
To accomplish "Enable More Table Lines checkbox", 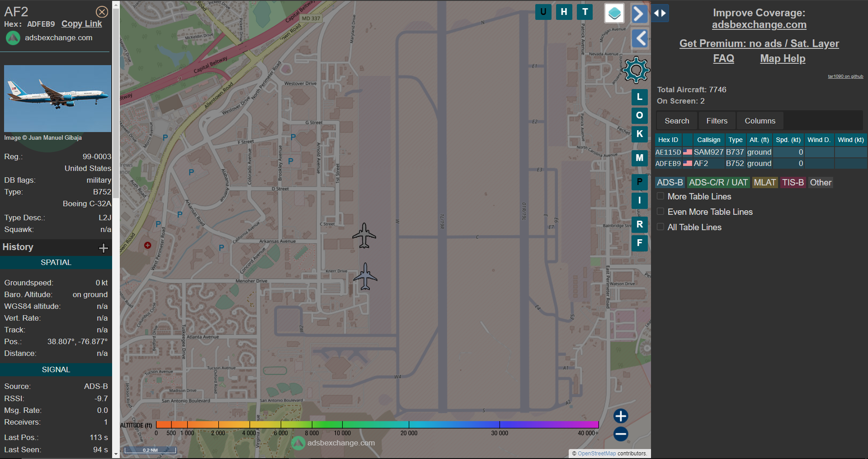I will coord(660,196).
